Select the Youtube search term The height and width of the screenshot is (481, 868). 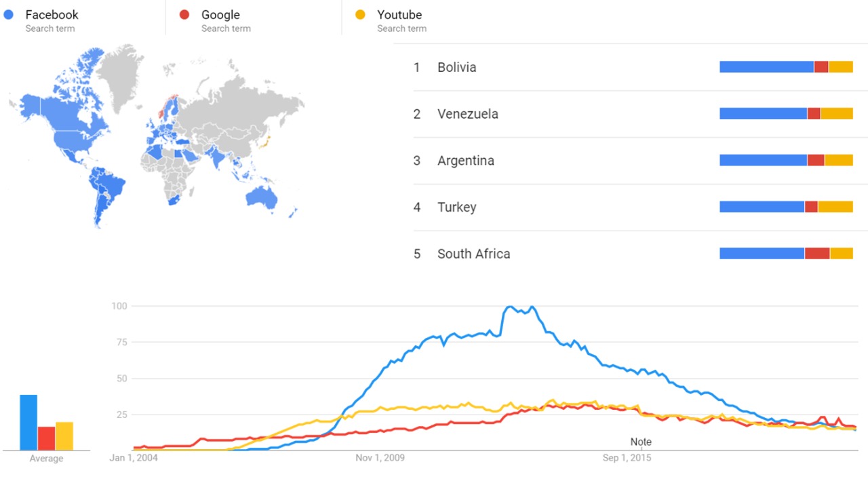399,15
